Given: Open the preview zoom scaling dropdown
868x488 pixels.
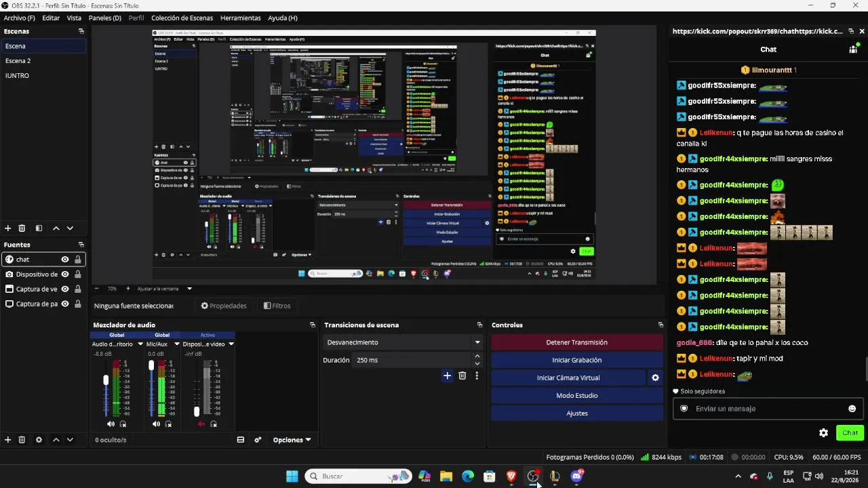Looking at the screenshot, I should [x=190, y=289].
